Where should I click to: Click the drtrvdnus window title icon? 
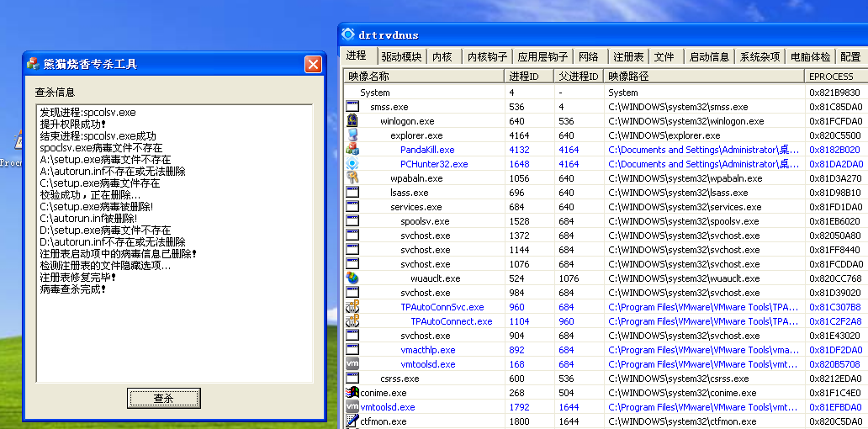tap(348, 34)
